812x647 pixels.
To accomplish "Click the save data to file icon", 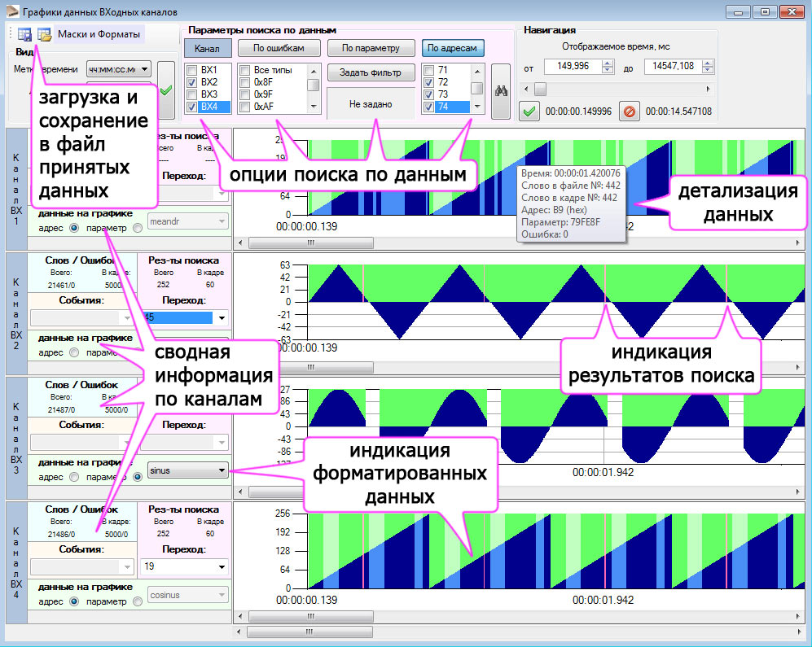I will tap(25, 34).
